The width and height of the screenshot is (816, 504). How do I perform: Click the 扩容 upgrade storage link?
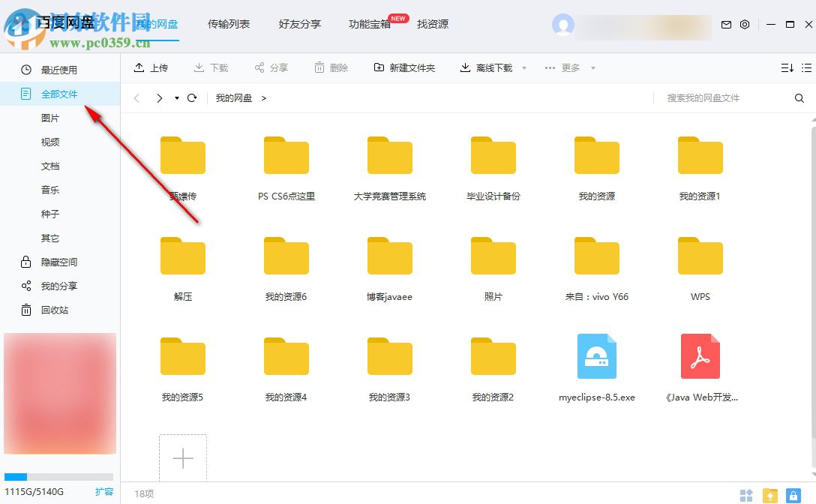point(104,491)
